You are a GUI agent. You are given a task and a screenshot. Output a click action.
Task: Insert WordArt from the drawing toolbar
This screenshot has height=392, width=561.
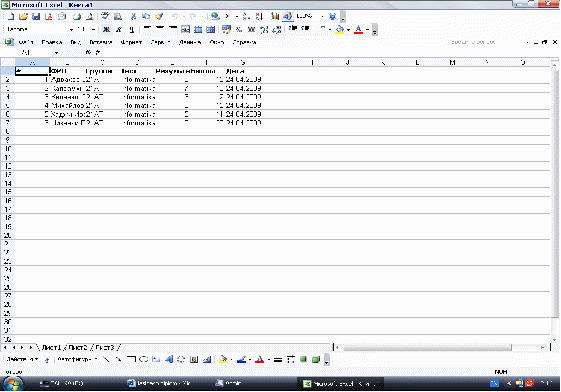coord(169,359)
